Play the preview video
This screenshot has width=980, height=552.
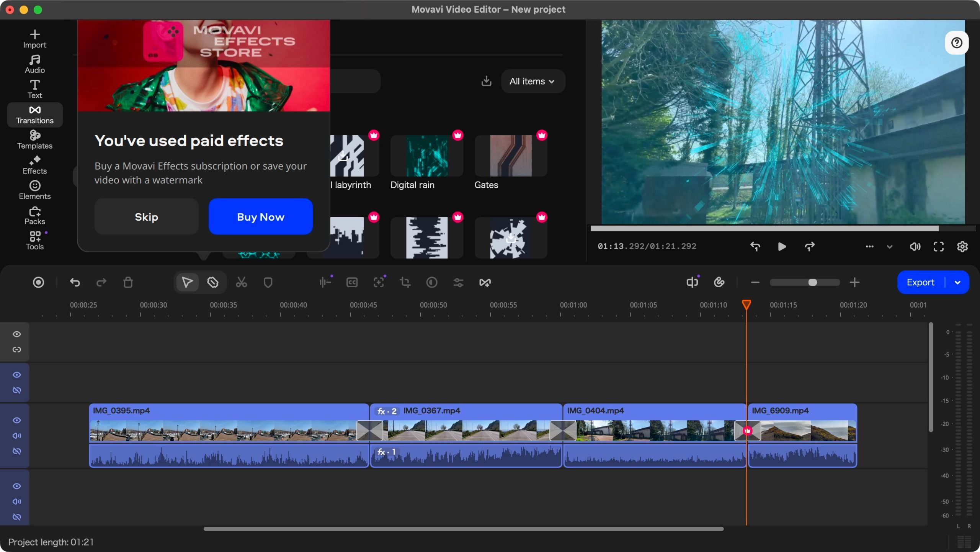pyautogui.click(x=782, y=247)
